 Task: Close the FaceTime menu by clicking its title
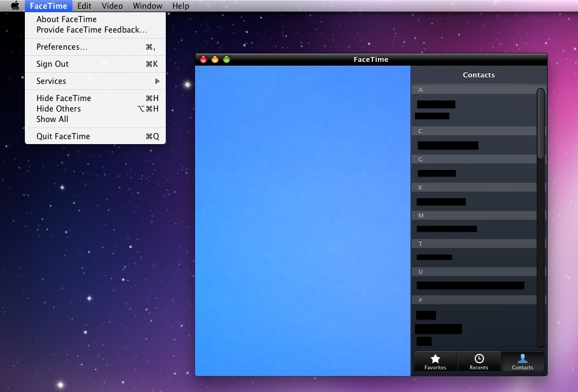[x=48, y=6]
